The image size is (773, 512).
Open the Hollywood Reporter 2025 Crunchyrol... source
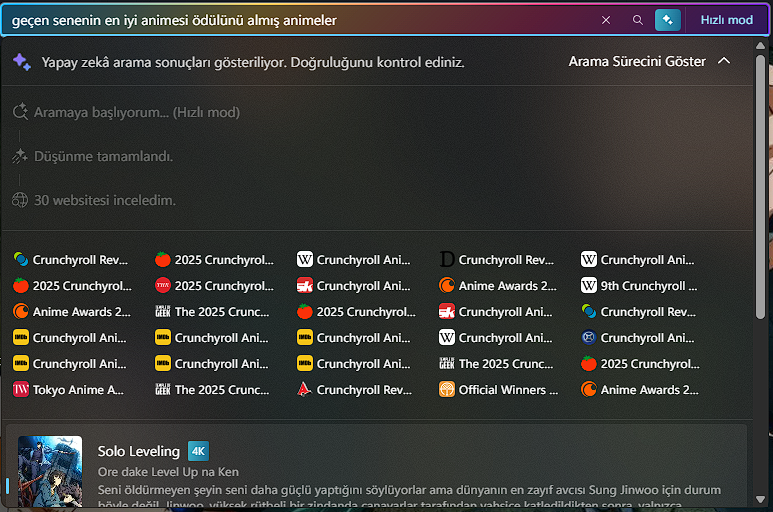215,286
